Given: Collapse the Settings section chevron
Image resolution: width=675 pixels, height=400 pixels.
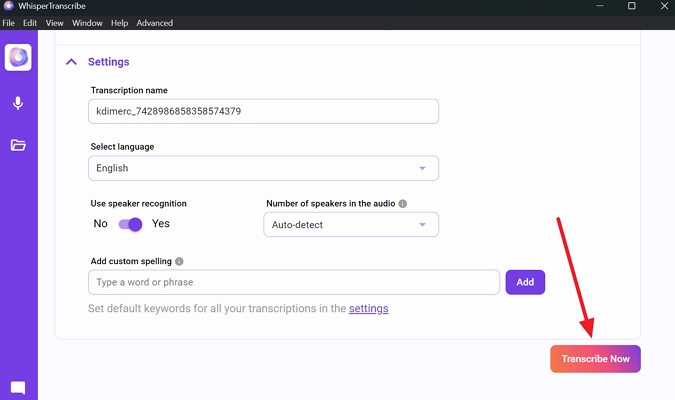Looking at the screenshot, I should tap(71, 62).
